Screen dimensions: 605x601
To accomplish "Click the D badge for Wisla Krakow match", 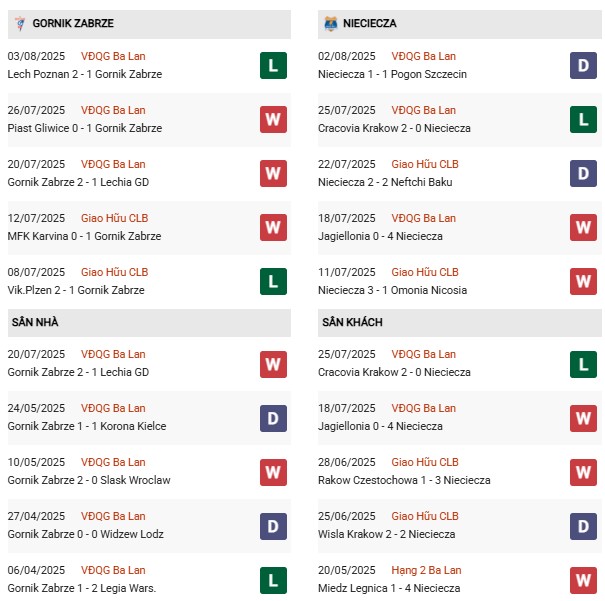I will pos(584,526).
